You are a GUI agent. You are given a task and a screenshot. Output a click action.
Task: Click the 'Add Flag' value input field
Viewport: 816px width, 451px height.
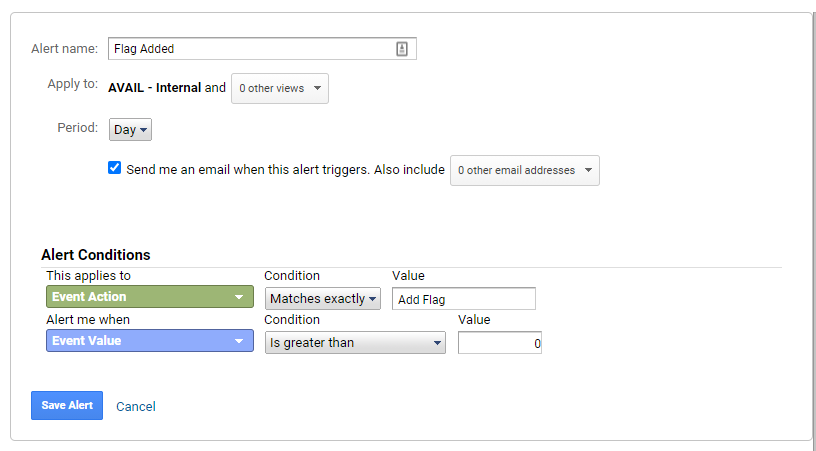(464, 299)
